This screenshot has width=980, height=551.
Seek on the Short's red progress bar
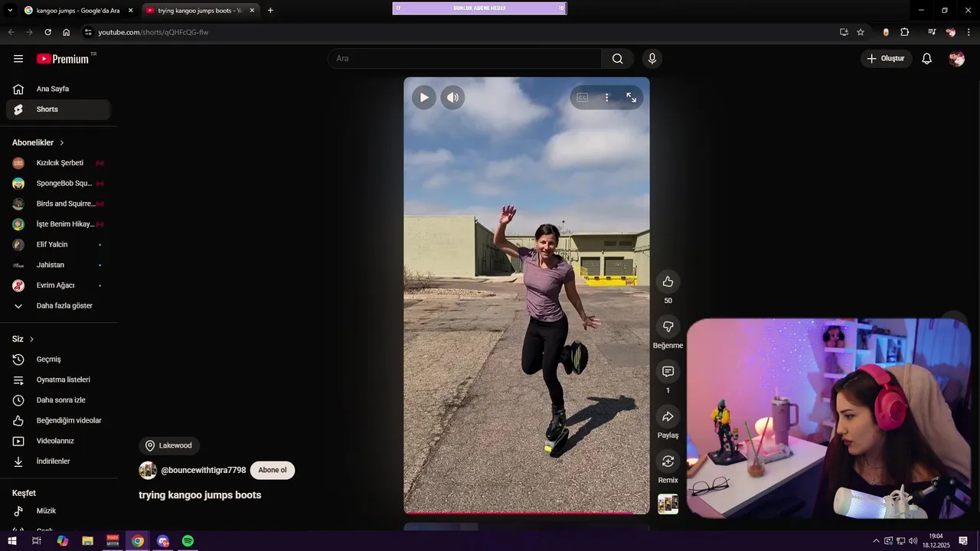point(527,513)
